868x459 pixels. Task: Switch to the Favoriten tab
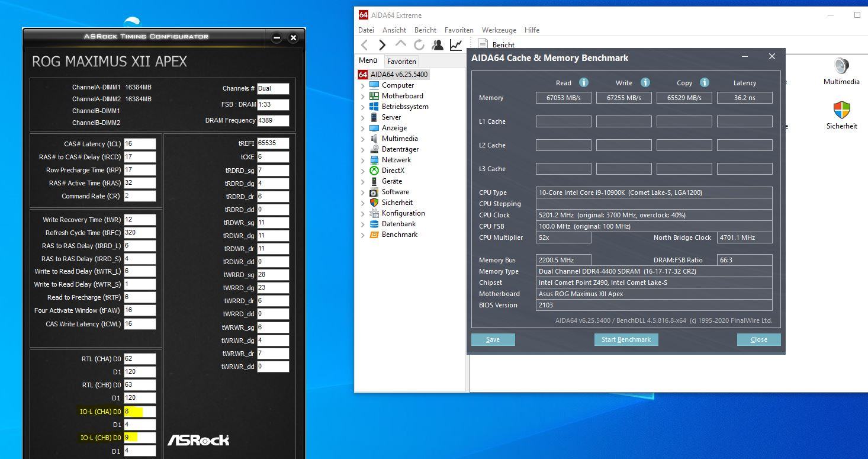click(401, 61)
